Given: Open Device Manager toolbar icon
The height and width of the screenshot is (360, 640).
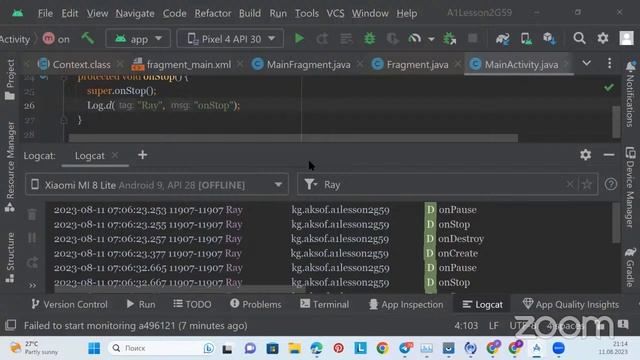Looking at the screenshot, I should 526,39.
